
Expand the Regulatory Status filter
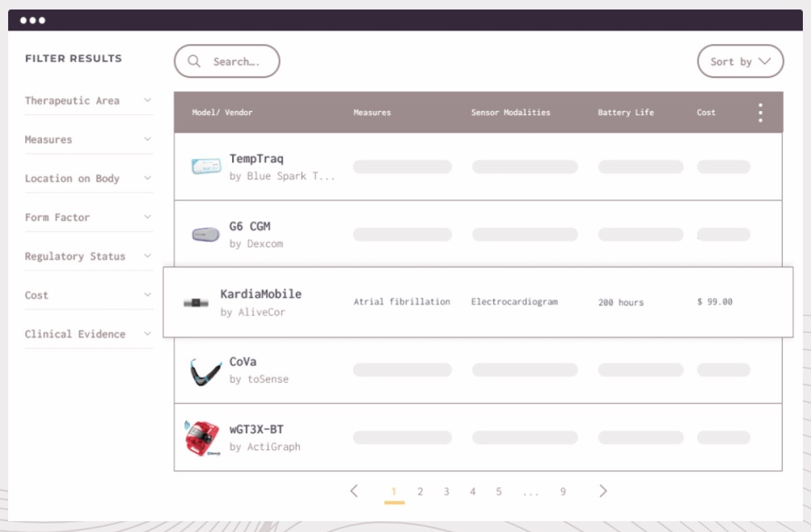pos(89,256)
